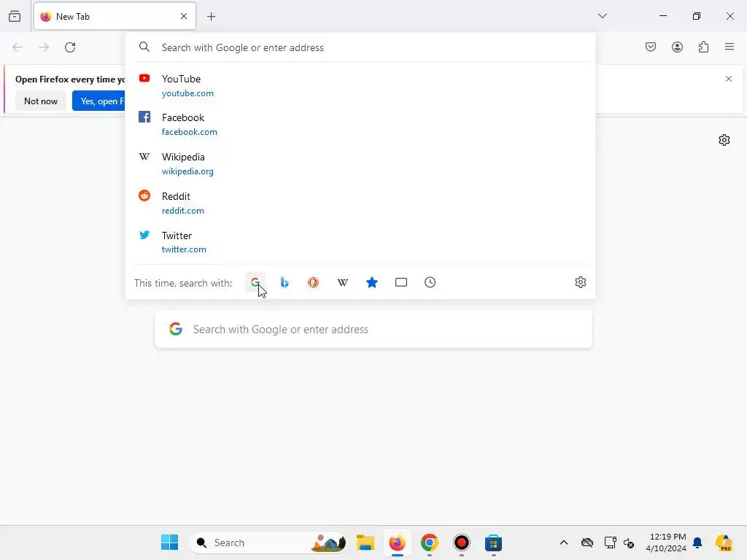Viewport: 747px width, 560px height.
Task: Open the taskbar clock and date
Action: pos(666,542)
